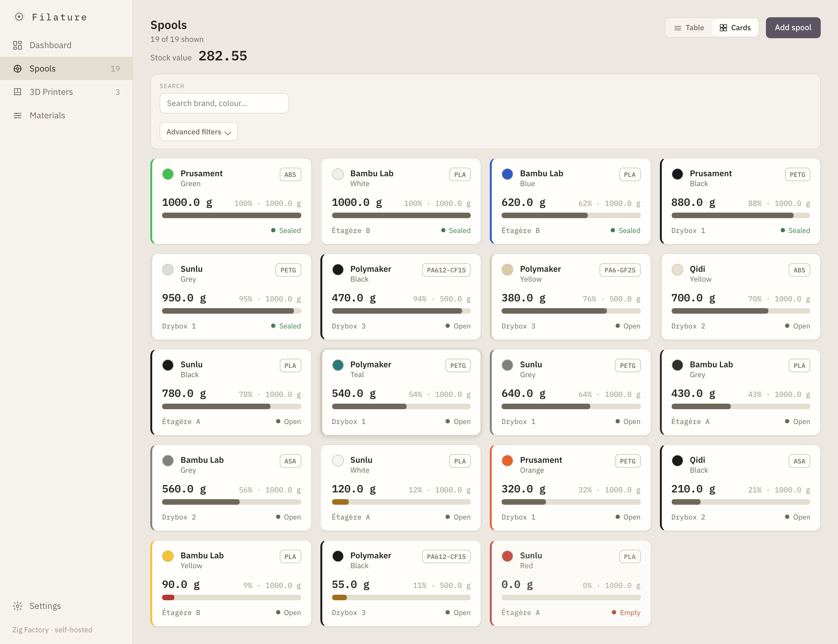This screenshot has height=644, width=838.
Task: Switch to Cards view
Action: coord(735,28)
